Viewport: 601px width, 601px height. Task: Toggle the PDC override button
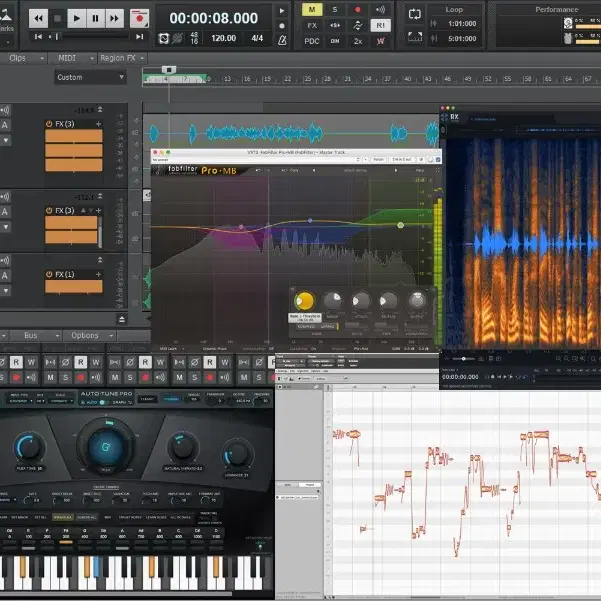click(x=312, y=41)
